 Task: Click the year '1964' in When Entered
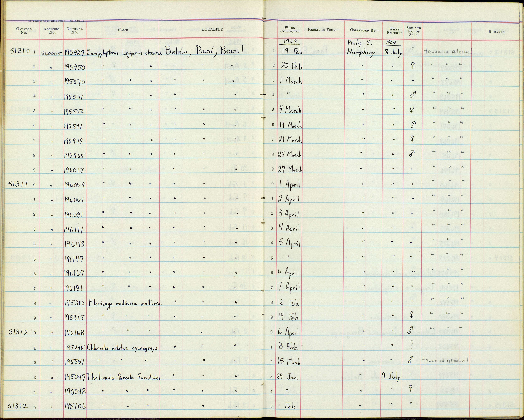click(391, 42)
